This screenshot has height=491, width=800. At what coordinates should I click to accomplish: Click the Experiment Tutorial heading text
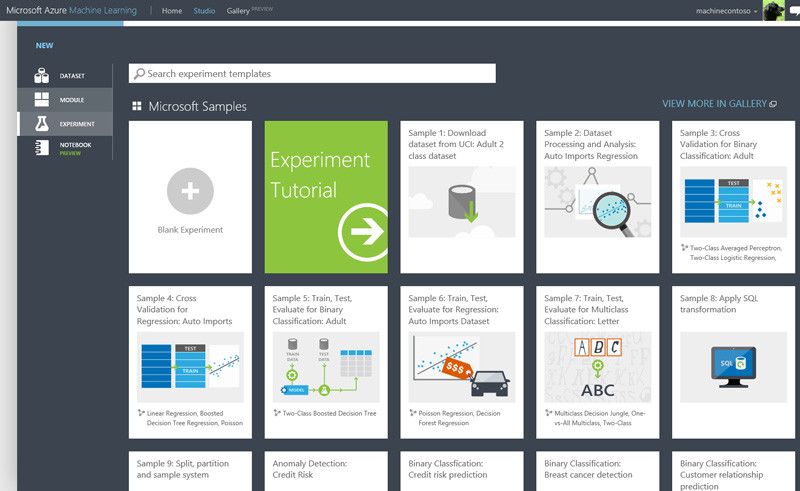coord(320,175)
